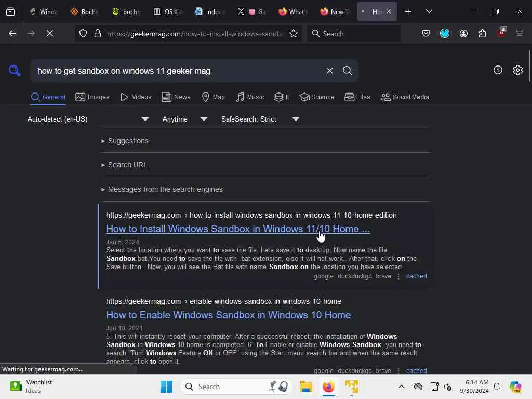Switch to the What's browser tab
The height and width of the screenshot is (399, 532).
point(293,12)
